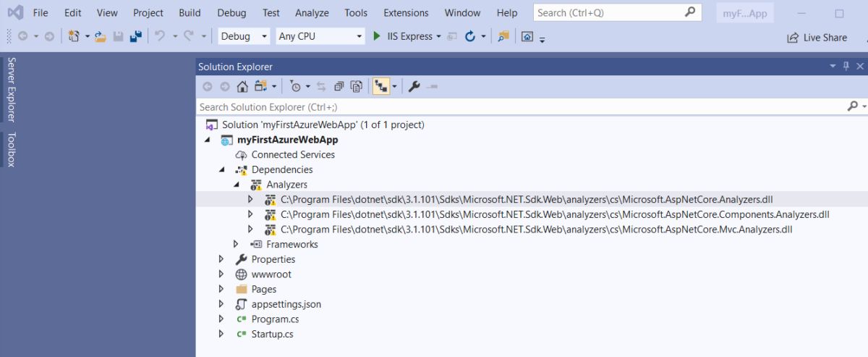This screenshot has height=357, width=868.
Task: Click the Undo toolbar icon
Action: (160, 36)
